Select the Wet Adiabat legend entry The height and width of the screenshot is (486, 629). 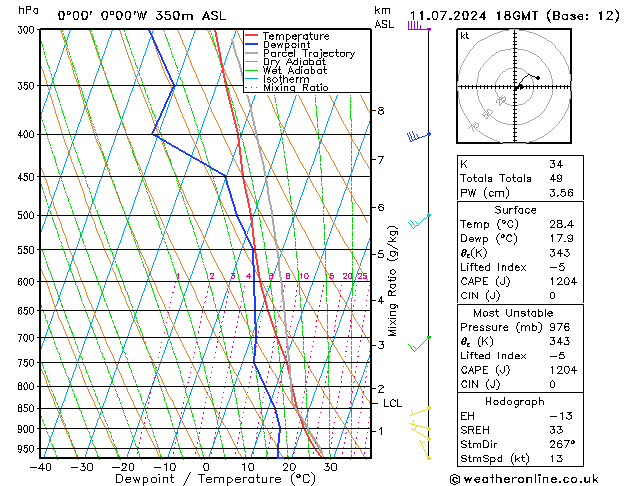pyautogui.click(x=286, y=70)
